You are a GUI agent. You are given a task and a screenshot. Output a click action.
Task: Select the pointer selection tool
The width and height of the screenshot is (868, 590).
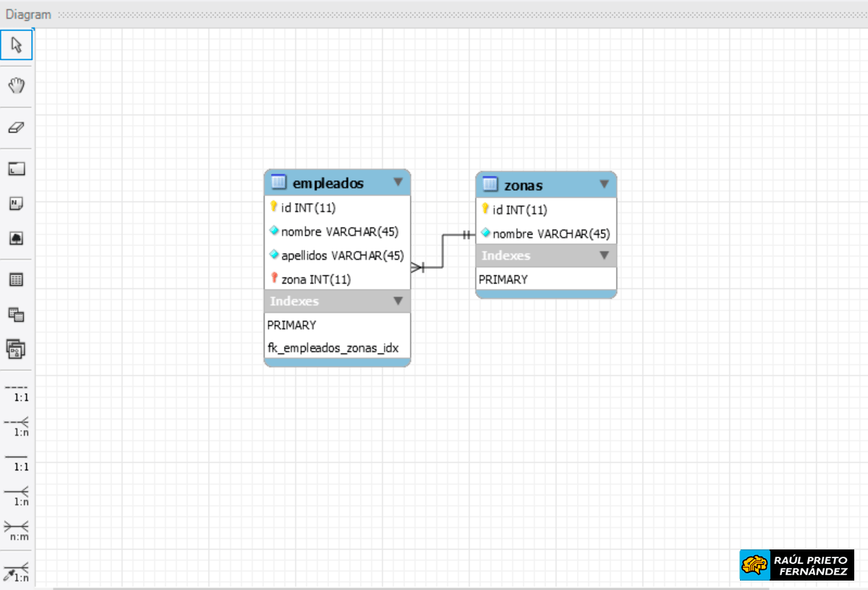point(17,46)
